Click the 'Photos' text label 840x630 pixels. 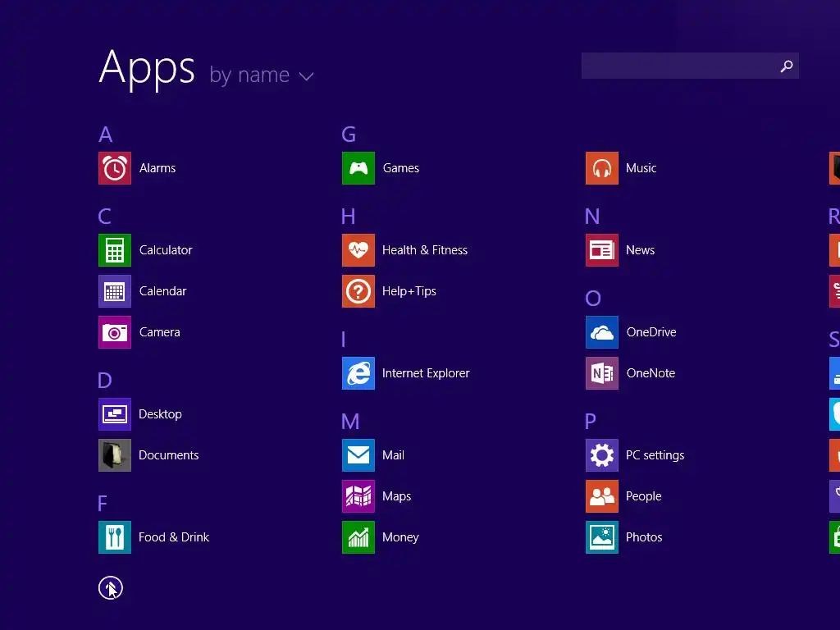click(645, 537)
